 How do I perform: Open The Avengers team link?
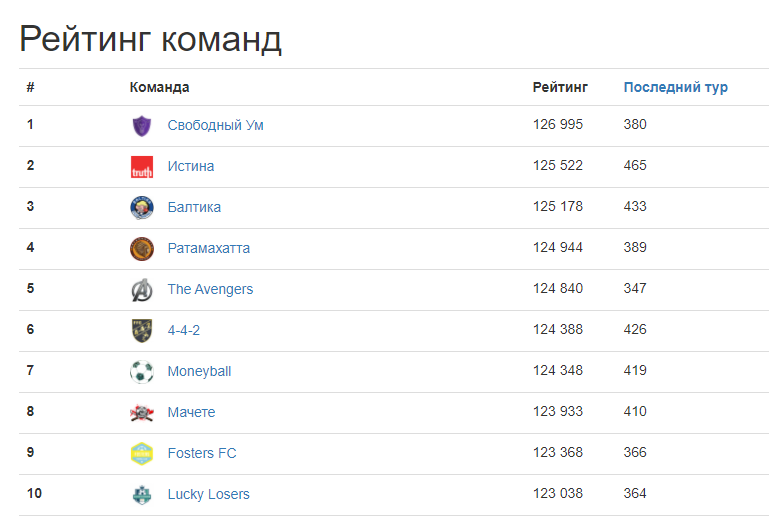[210, 289]
